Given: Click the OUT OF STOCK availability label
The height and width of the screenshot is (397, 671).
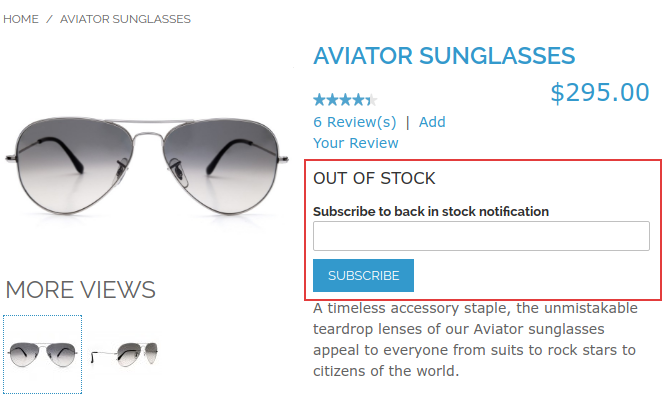Looking at the screenshot, I should (374, 178).
